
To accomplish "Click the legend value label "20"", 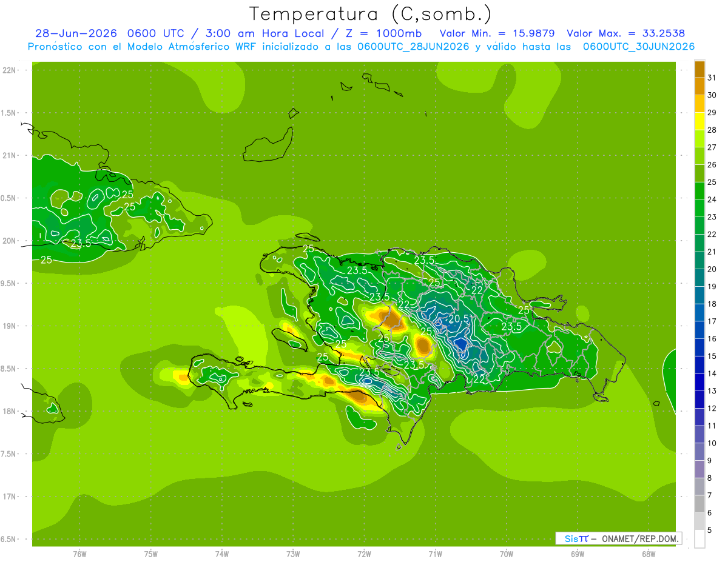I will 712,269.
